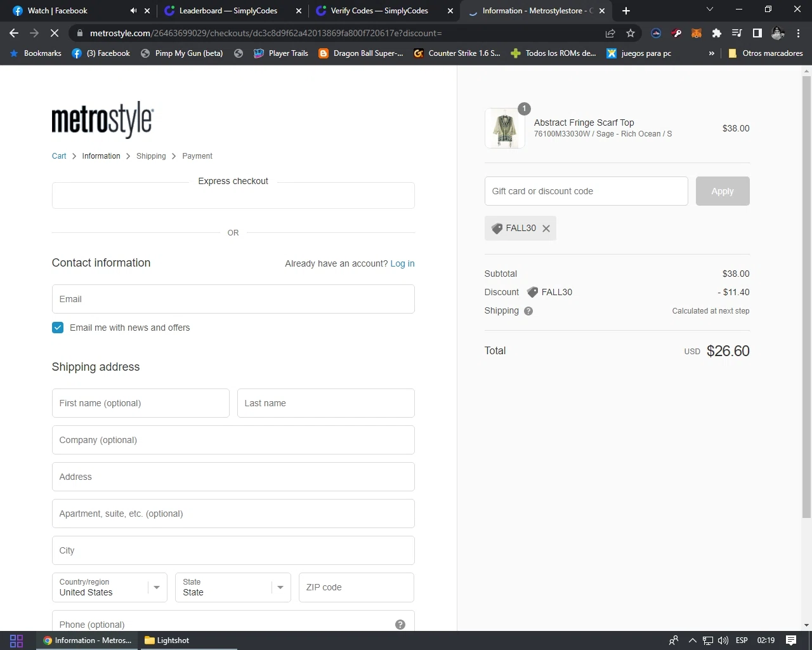Screen dimensions: 812x650
Task: Open the Chrome profile avatar
Action: tap(778, 33)
